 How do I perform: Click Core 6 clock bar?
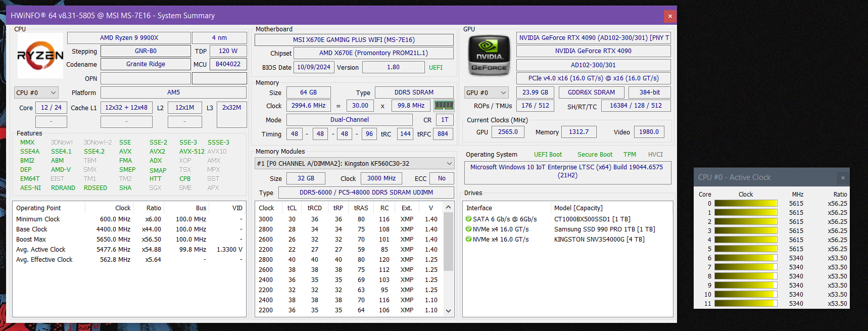coord(746,258)
